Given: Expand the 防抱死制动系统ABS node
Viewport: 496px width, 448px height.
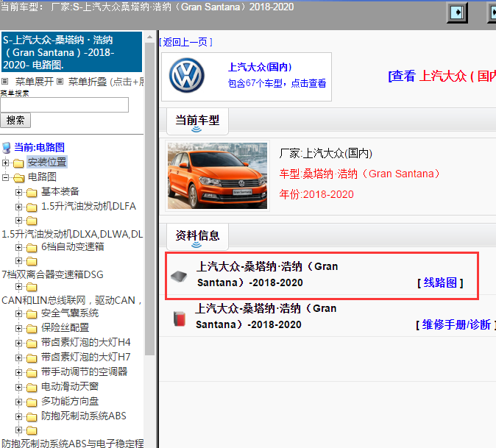Looking at the screenshot, I should (18, 416).
